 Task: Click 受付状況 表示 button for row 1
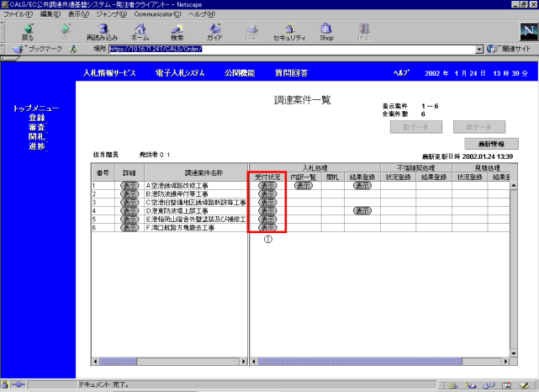pos(267,186)
